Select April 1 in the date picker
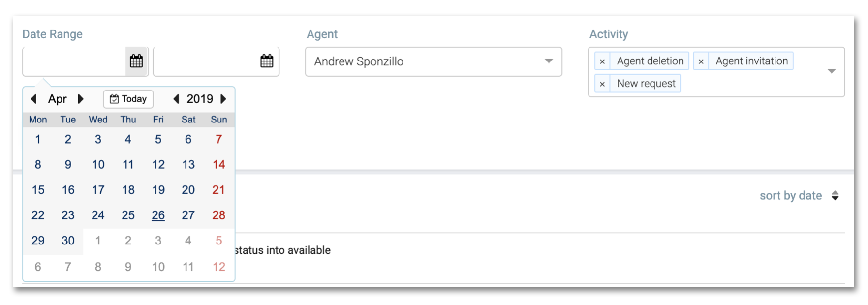This screenshot has height=305, width=868. pyautogui.click(x=38, y=139)
